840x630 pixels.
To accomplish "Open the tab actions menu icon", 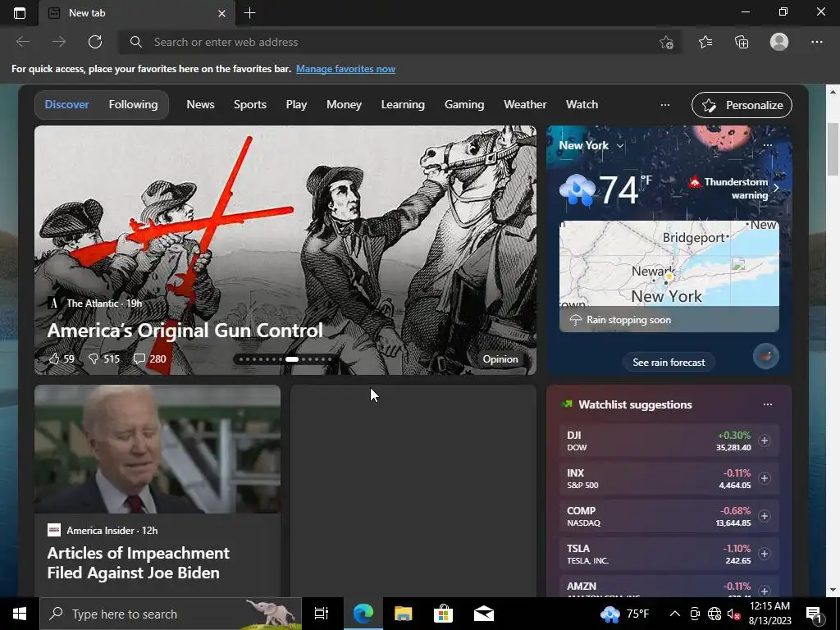I will [20, 13].
